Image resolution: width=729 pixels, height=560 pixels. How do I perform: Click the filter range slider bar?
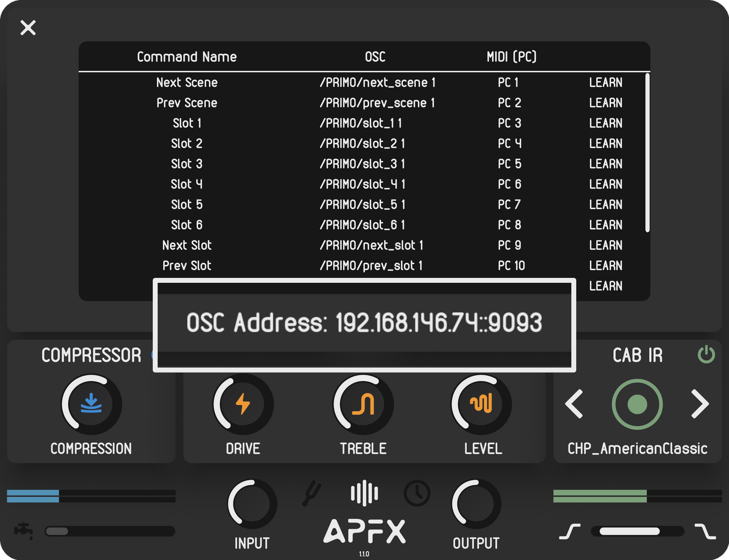point(637,531)
